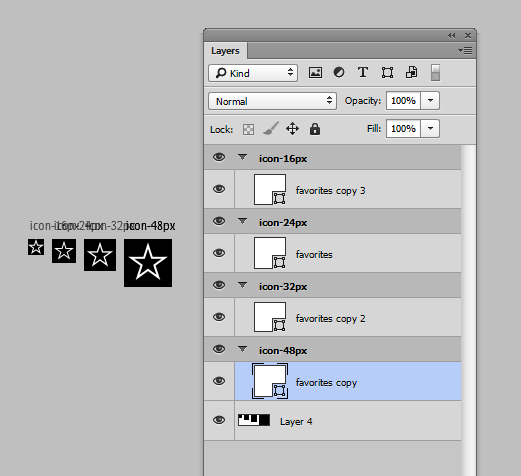Open Layers panel flyout menu
The height and width of the screenshot is (476, 521).
tap(465, 51)
